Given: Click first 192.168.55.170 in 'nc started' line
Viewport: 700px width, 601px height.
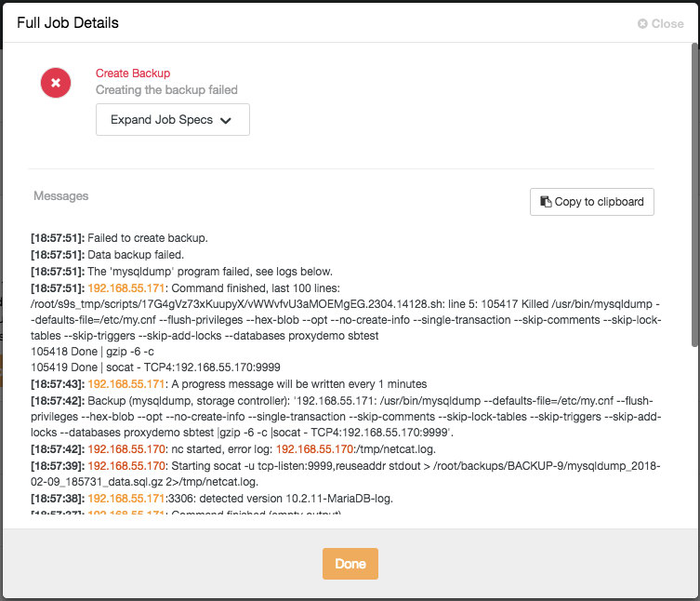Looking at the screenshot, I should coord(126,449).
